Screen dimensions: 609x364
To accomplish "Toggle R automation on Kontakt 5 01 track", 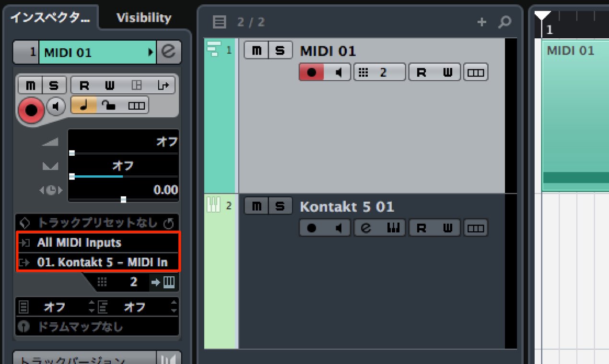I will (422, 228).
